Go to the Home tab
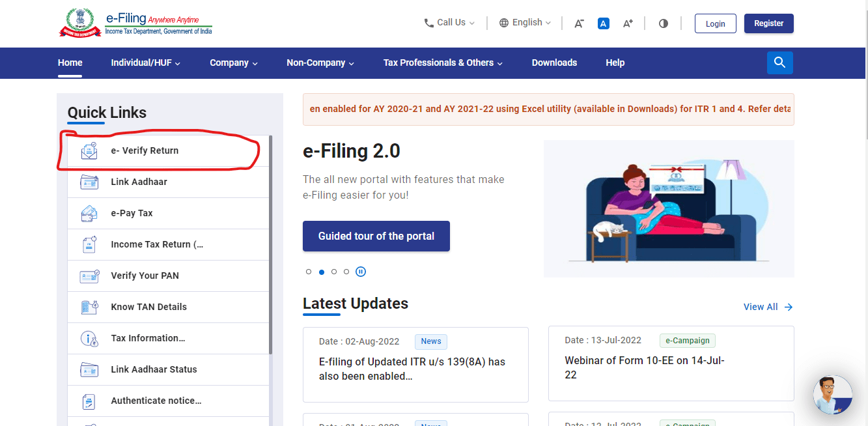The width and height of the screenshot is (868, 426). pyautogui.click(x=70, y=63)
